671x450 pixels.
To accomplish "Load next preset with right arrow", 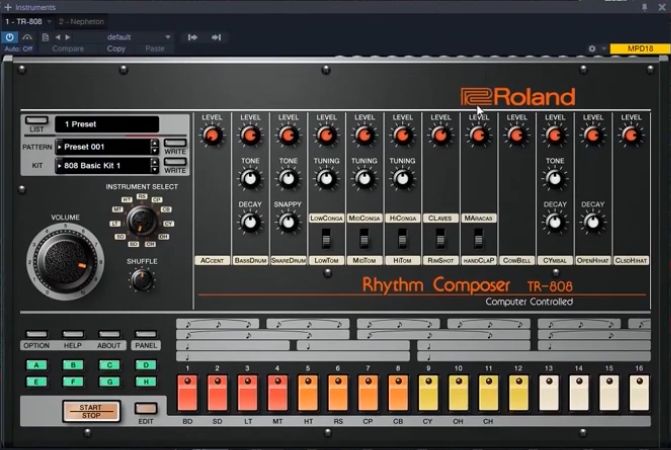I will 67,37.
